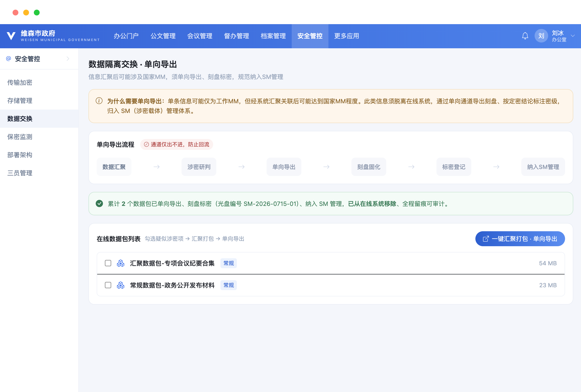Image resolution: width=581 pixels, height=392 pixels.
Task: Select 传输加密 in sidebar
Action: coord(39,82)
